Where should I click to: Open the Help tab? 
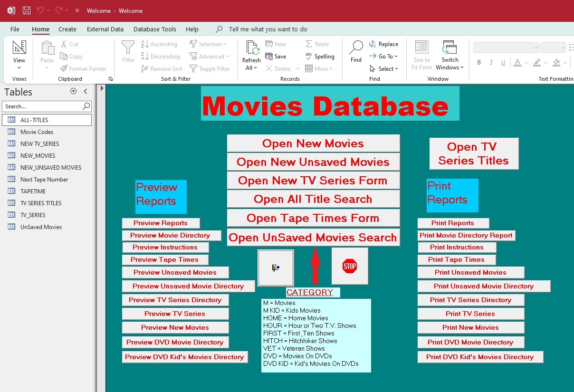click(192, 29)
